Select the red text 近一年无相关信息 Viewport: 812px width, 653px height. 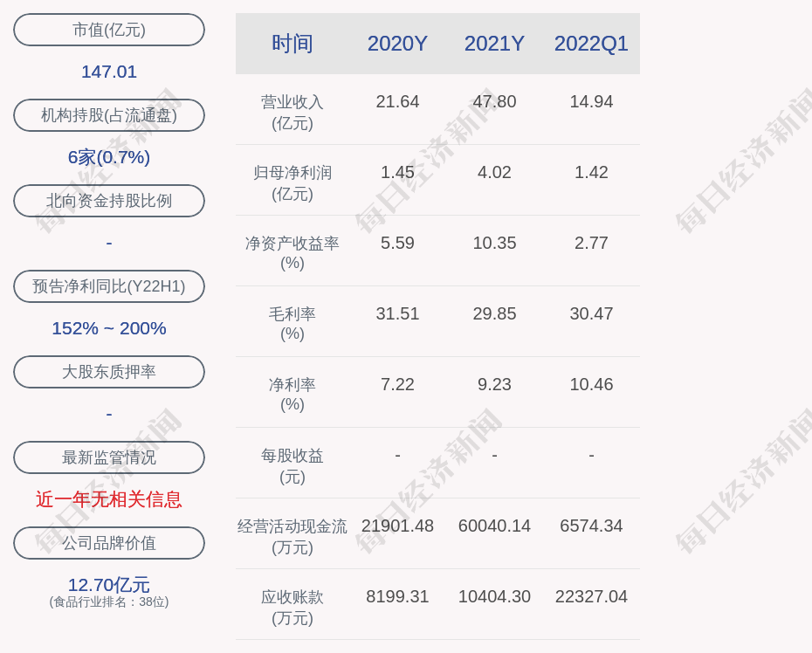coord(109,499)
